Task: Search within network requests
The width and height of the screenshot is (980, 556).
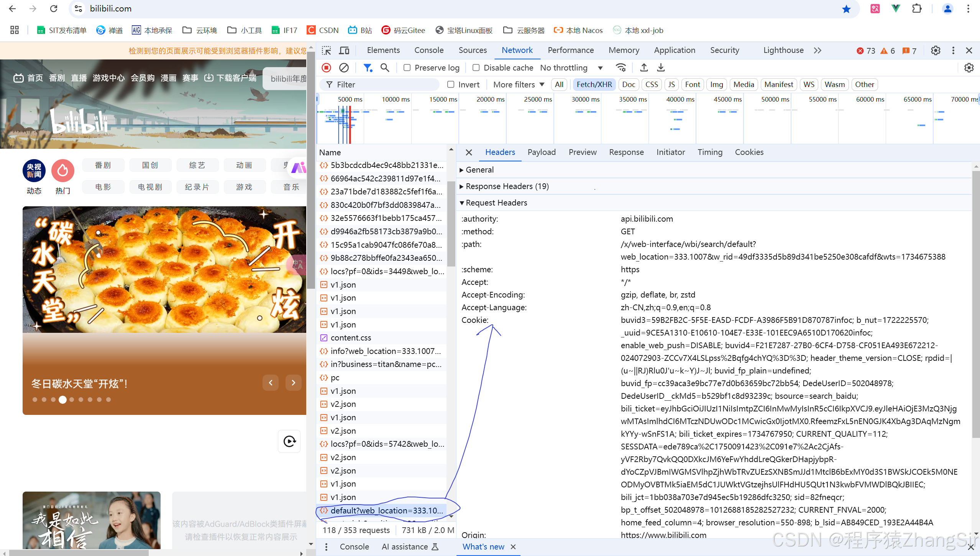Action: [x=385, y=67]
